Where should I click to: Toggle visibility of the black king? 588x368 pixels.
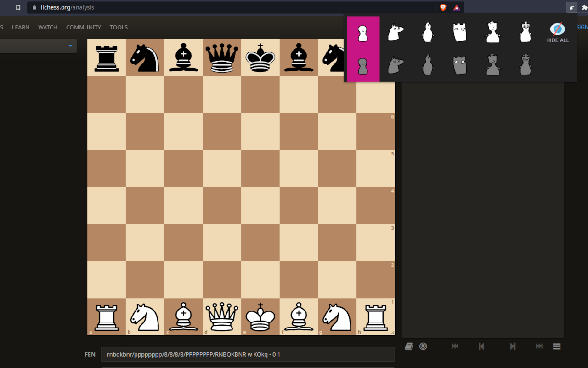pyautogui.click(x=525, y=64)
